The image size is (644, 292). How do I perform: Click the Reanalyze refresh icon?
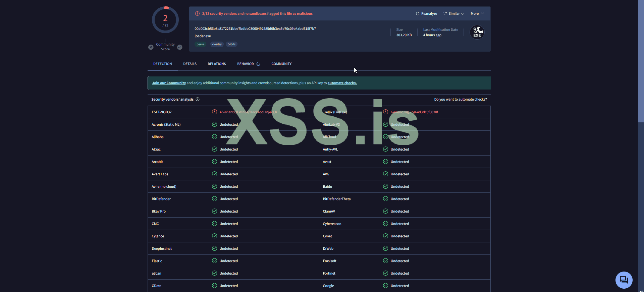(418, 14)
